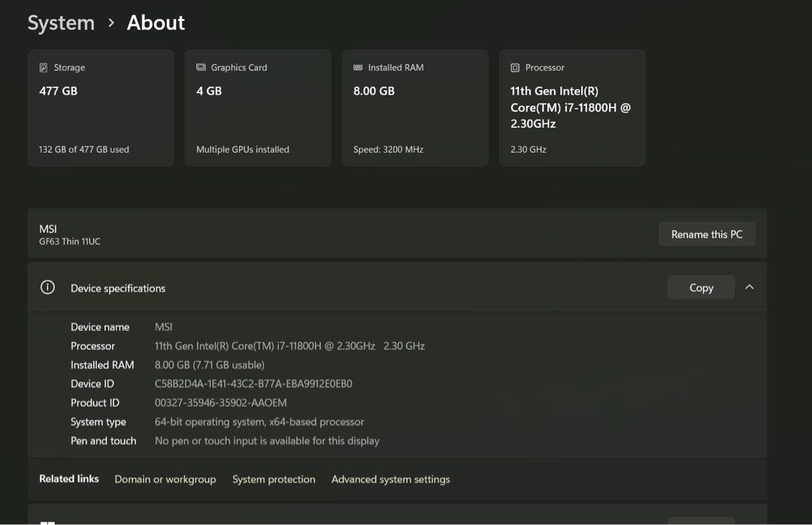Click the Processor chip icon
Screen dimensions: 812x525
point(515,68)
